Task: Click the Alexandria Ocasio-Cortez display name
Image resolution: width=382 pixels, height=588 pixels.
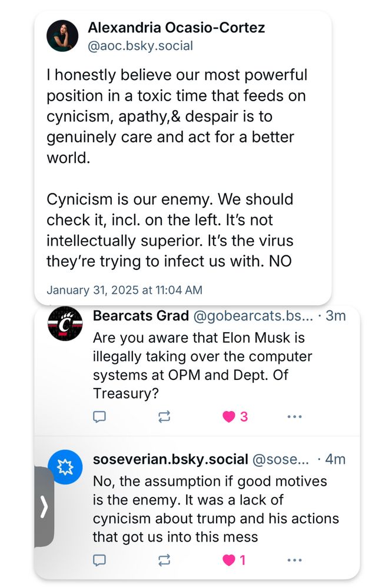Action: pyautogui.click(x=176, y=27)
